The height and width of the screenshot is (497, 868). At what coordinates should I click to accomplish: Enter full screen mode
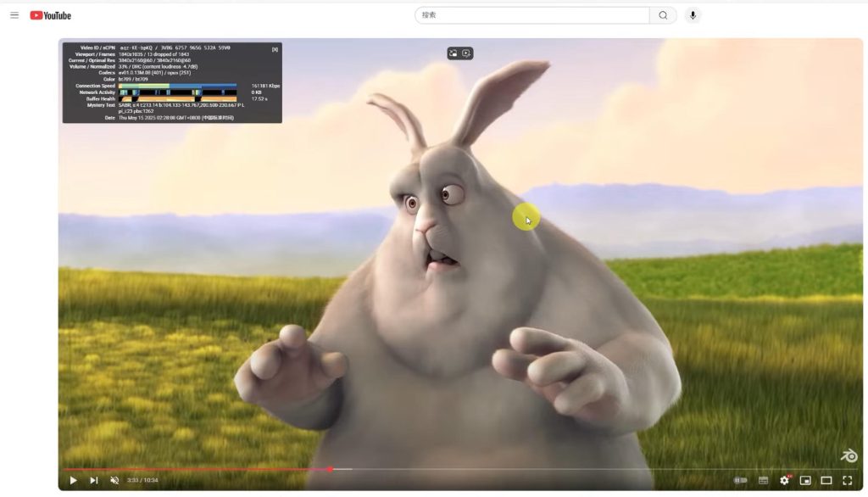[x=848, y=480]
